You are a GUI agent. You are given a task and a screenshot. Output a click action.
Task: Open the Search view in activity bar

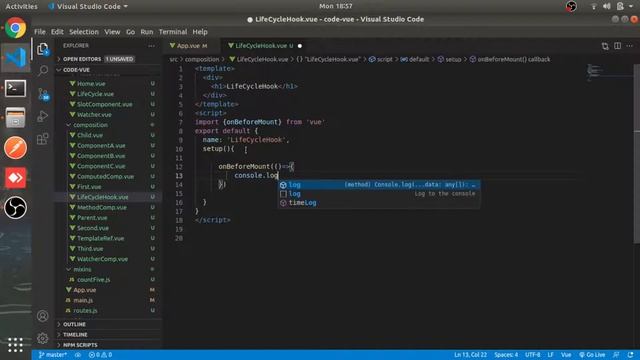[x=43, y=71]
